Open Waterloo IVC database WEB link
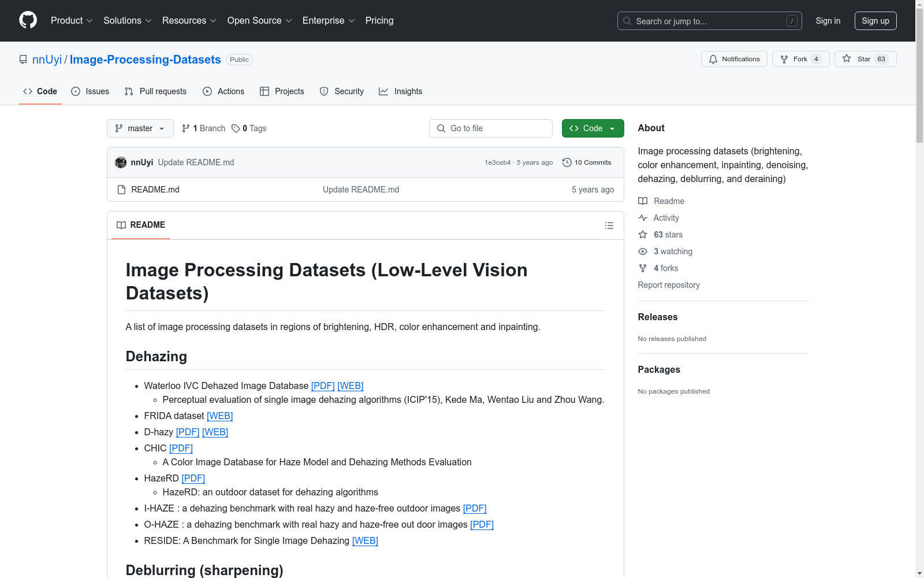The width and height of the screenshot is (924, 578). coord(351,386)
